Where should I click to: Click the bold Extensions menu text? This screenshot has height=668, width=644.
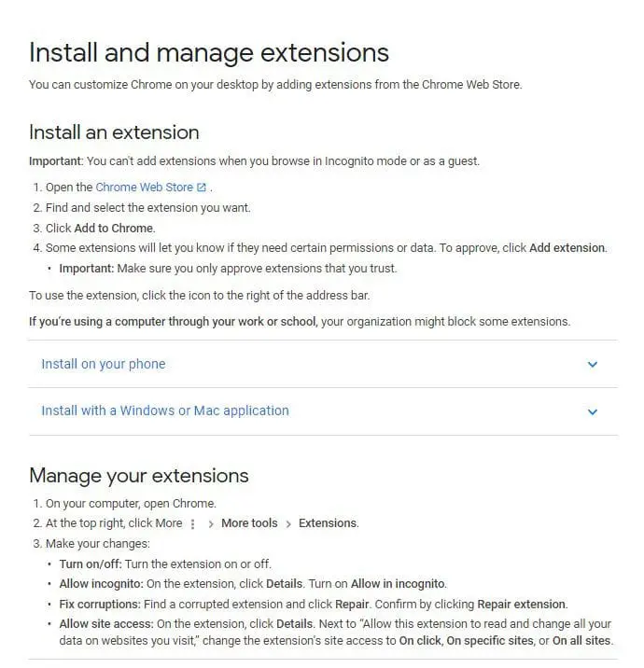[328, 523]
